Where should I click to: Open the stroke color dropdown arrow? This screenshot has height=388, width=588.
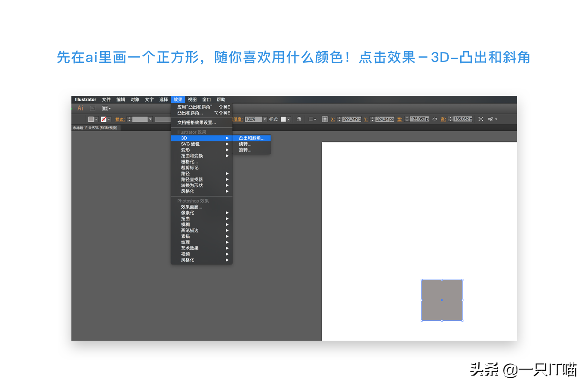point(109,119)
